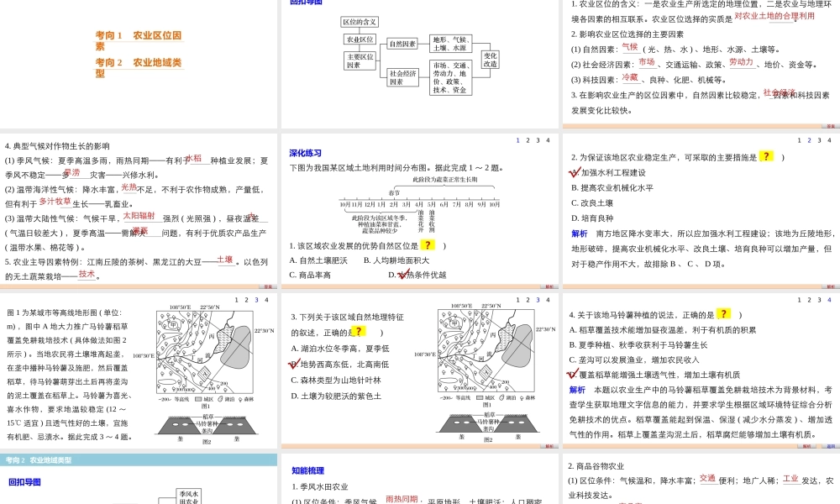Select option C 垄沟可以发展渔业
The width and height of the screenshot is (840, 504).
pos(633,360)
